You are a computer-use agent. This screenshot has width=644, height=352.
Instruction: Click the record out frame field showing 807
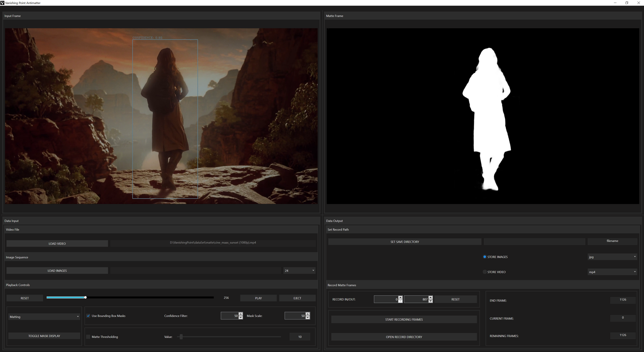pos(416,299)
